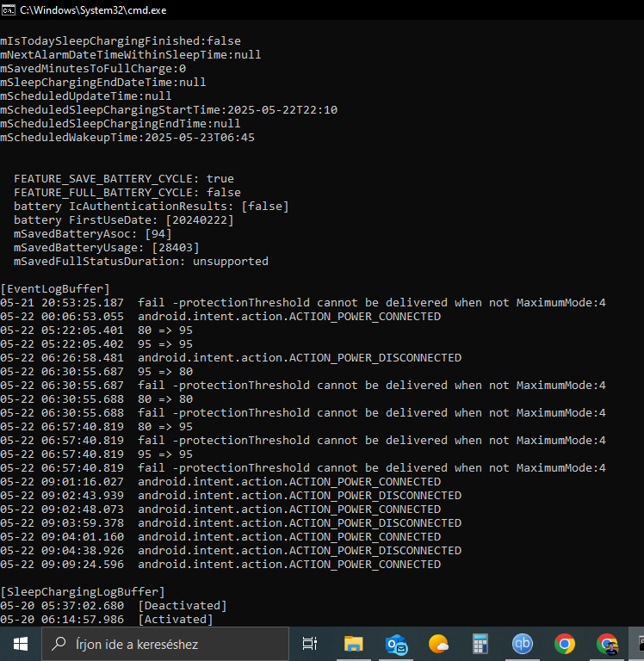Click the line mSavedBatteryAsoc: [94]
Screen dimensions: 644x661
pyautogui.click(x=93, y=234)
